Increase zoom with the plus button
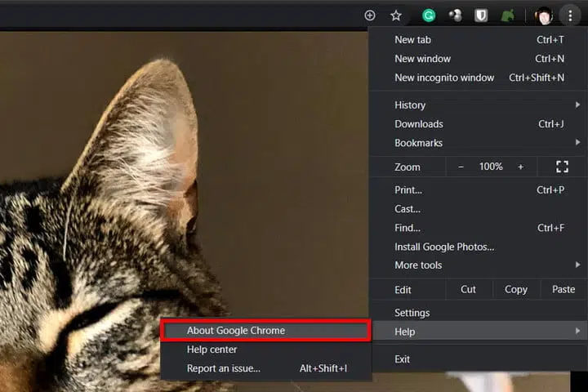The width and height of the screenshot is (588, 392). 520,167
